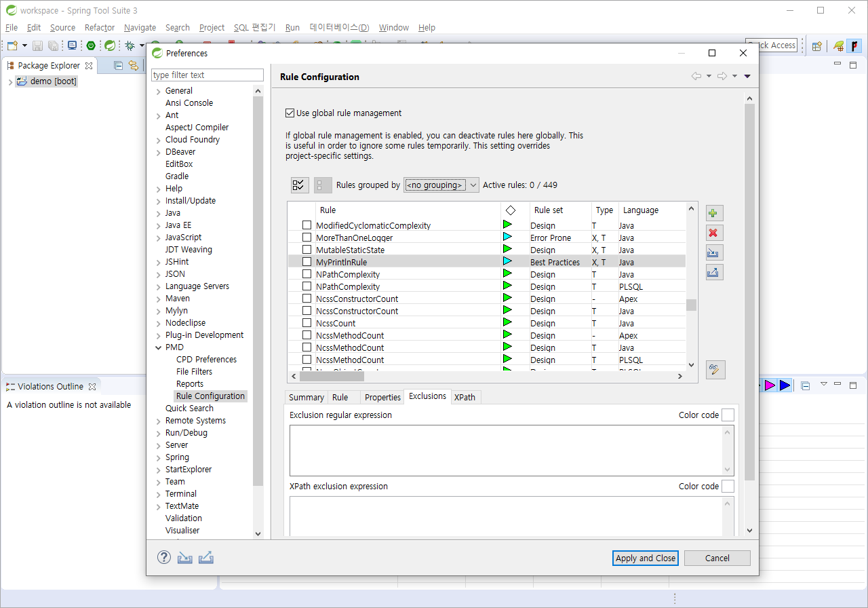Expand the General preferences node
Screen dimensions: 868x608
159,91
